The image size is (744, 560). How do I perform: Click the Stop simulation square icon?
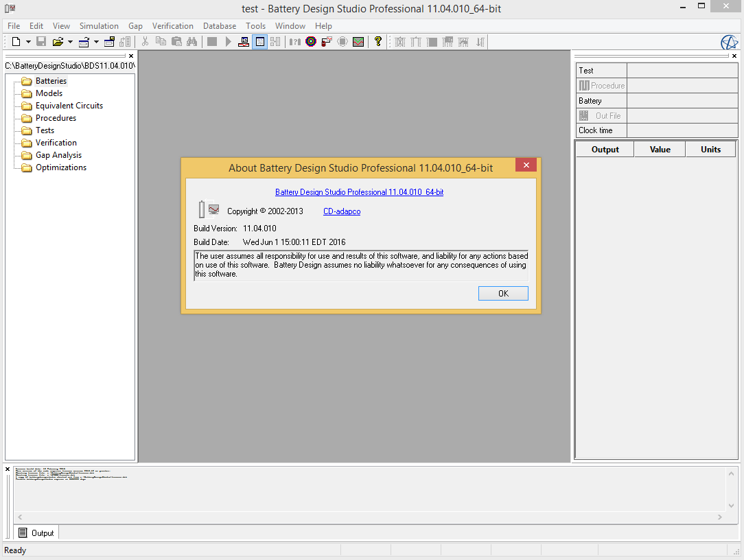(212, 42)
